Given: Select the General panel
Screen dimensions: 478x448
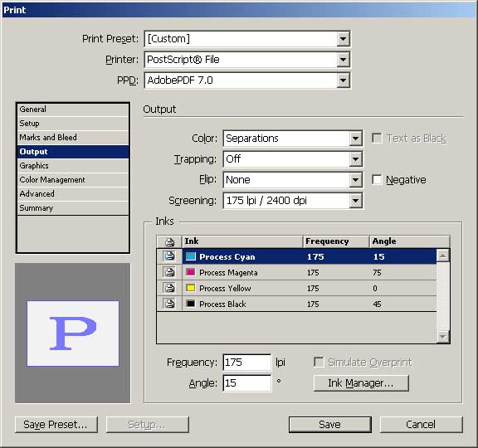Looking at the screenshot, I should click(x=73, y=110).
